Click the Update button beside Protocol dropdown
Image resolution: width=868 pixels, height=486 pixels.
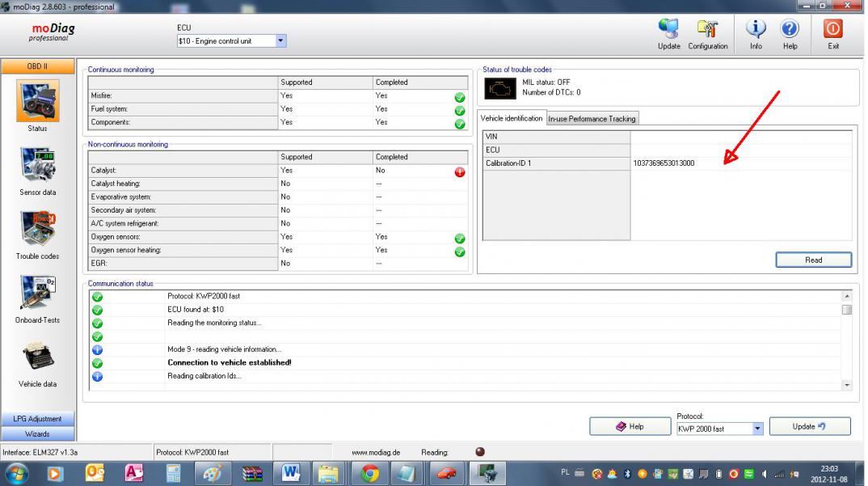pos(809,426)
